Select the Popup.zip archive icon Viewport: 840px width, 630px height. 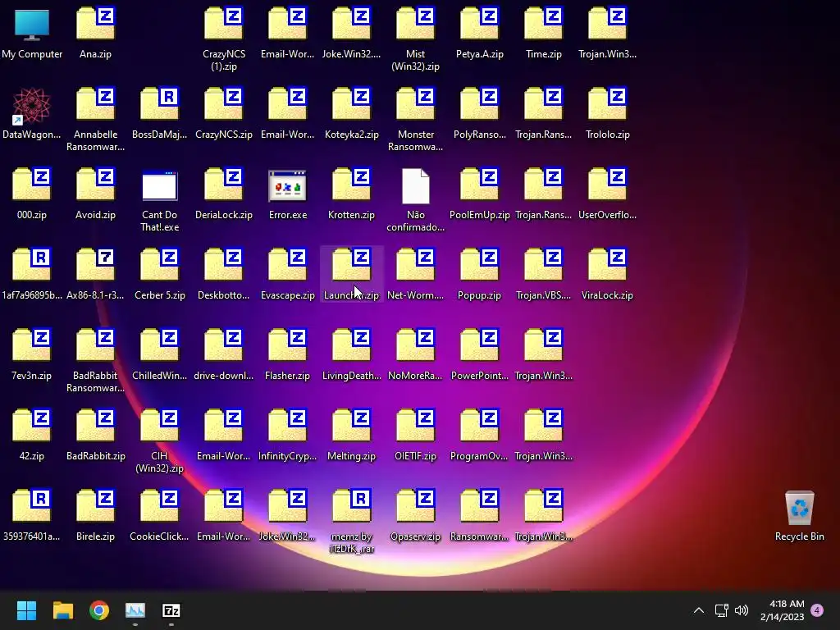pos(479,265)
